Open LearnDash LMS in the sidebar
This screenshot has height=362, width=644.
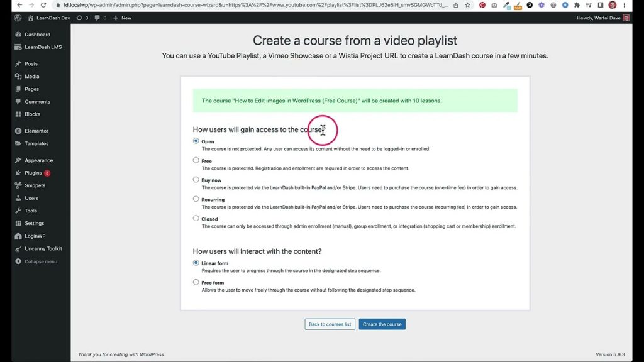point(43,47)
